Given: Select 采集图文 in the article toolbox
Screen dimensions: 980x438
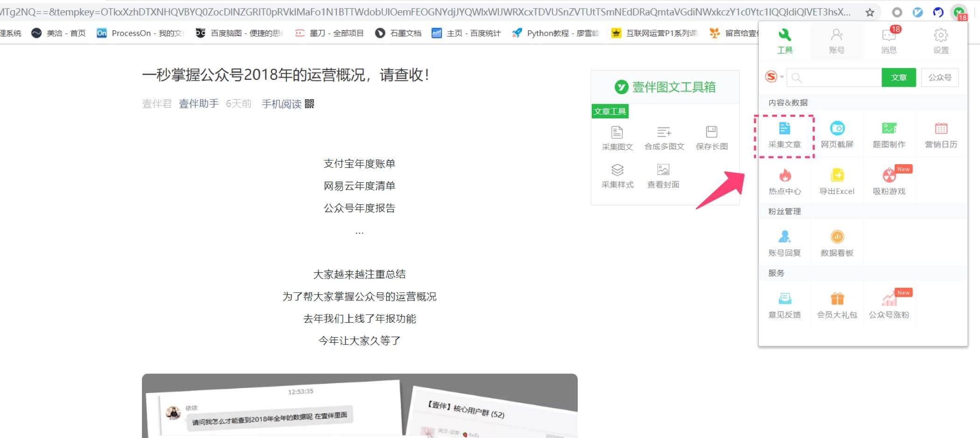Looking at the screenshot, I should click(x=617, y=139).
